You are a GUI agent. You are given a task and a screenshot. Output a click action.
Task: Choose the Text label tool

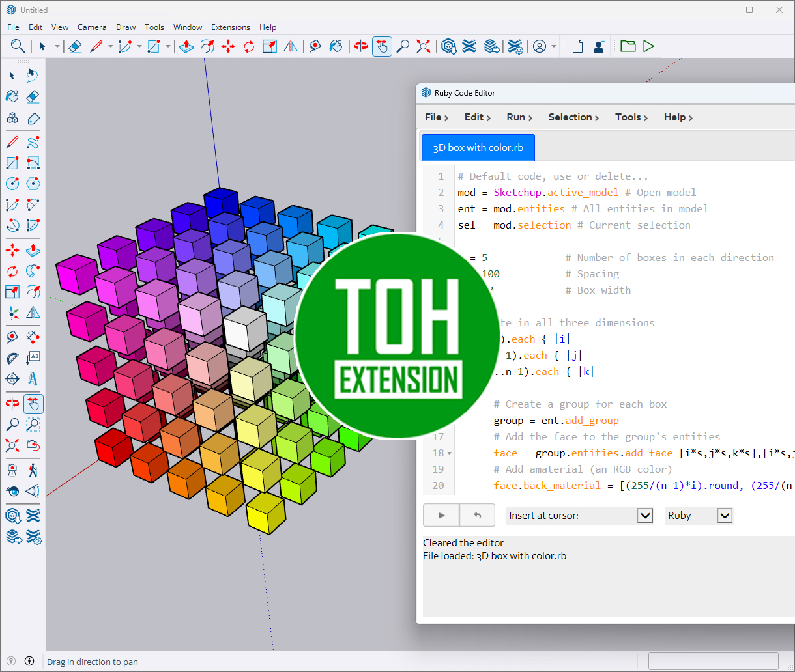click(x=33, y=357)
